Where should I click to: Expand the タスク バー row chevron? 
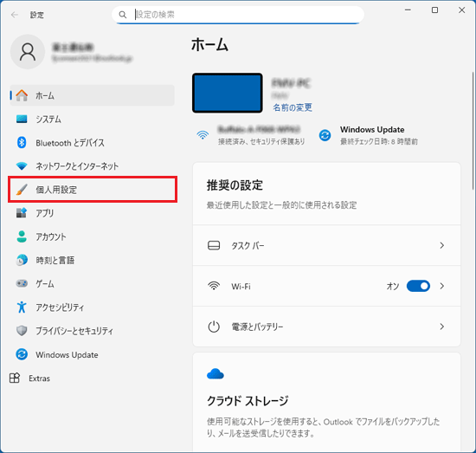(442, 245)
